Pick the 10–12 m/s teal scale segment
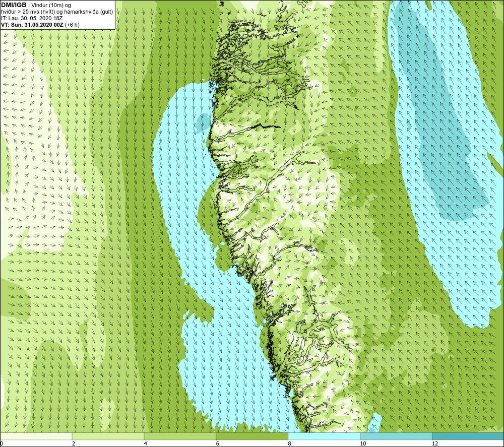 point(396,436)
